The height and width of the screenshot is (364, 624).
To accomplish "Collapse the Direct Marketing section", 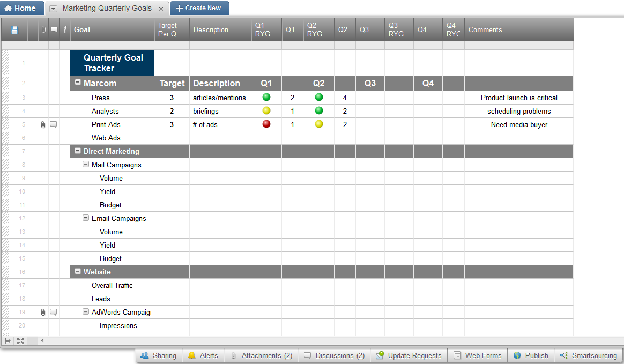I will pyautogui.click(x=78, y=151).
